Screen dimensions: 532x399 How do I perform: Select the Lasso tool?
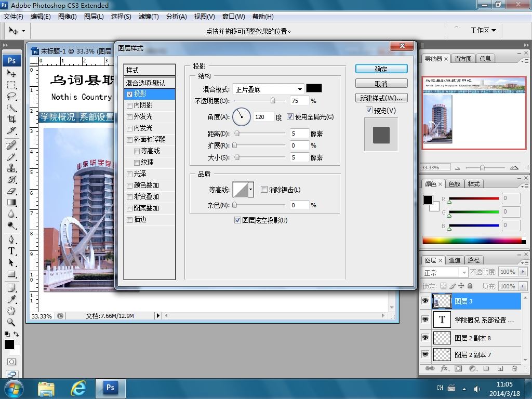[11, 96]
